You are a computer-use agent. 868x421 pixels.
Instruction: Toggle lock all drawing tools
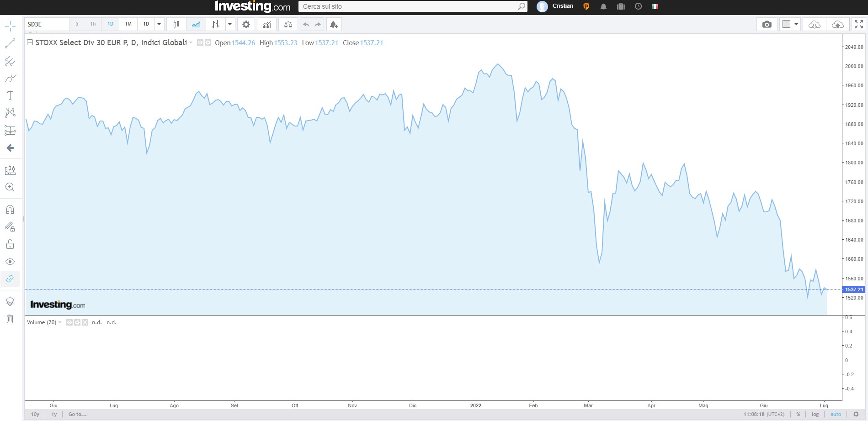click(10, 244)
